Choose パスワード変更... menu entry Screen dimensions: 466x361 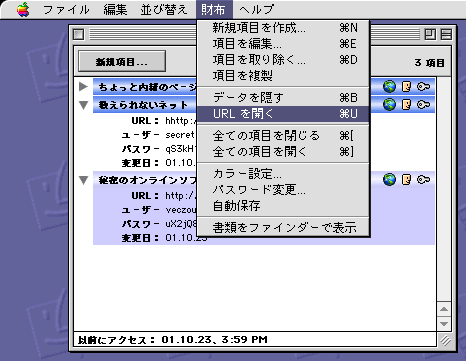[x=283, y=190]
